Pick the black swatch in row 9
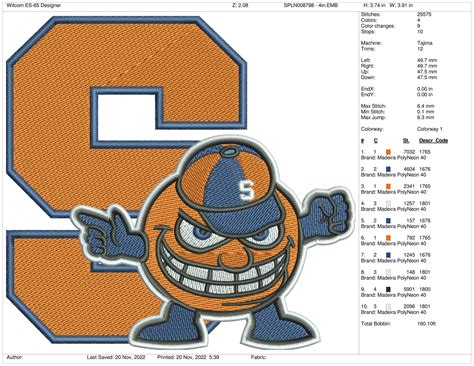Screen dimensions: 474x366 click(388, 289)
